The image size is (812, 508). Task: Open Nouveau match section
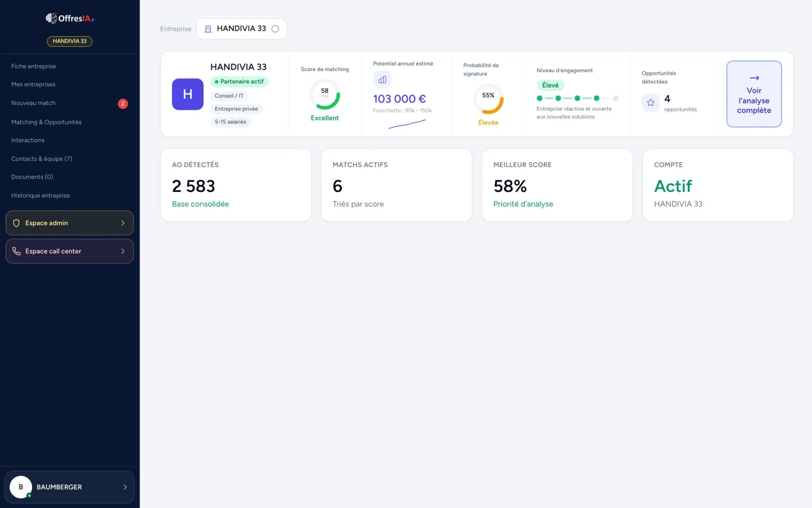coord(33,103)
